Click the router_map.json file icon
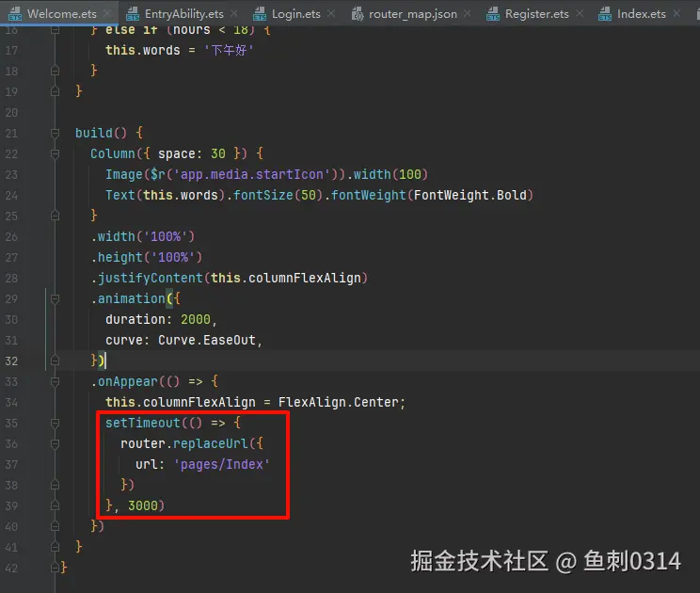The height and width of the screenshot is (593, 700). click(x=358, y=14)
